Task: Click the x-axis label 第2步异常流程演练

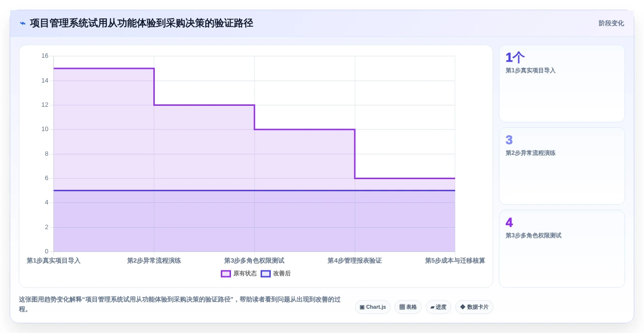Action: tap(154, 261)
